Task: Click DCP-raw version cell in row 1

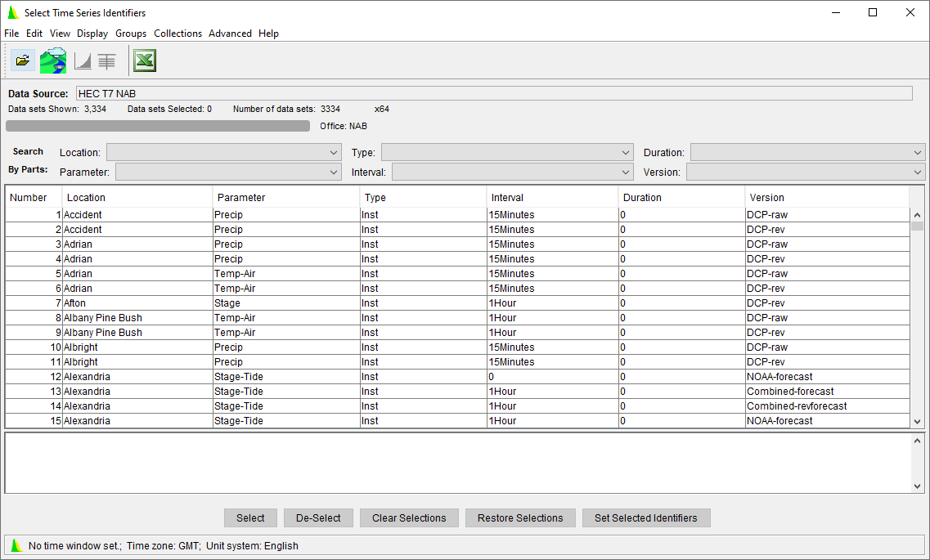Action: 827,214
